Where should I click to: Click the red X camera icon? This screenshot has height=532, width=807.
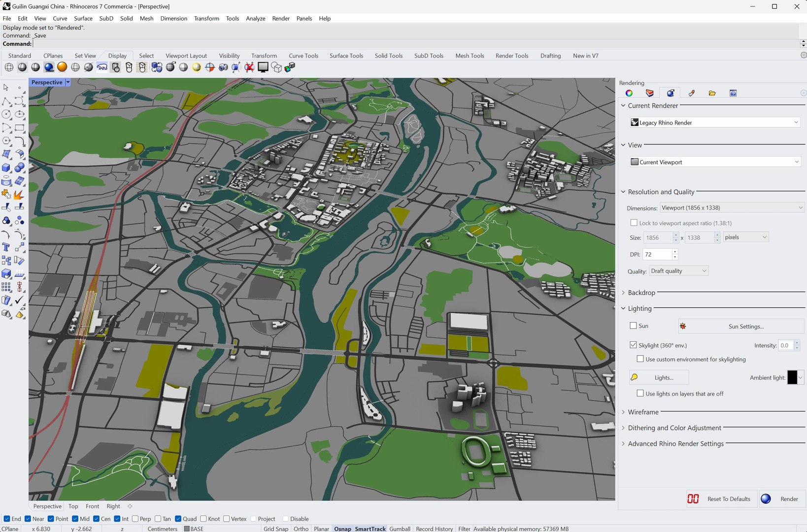click(x=249, y=67)
